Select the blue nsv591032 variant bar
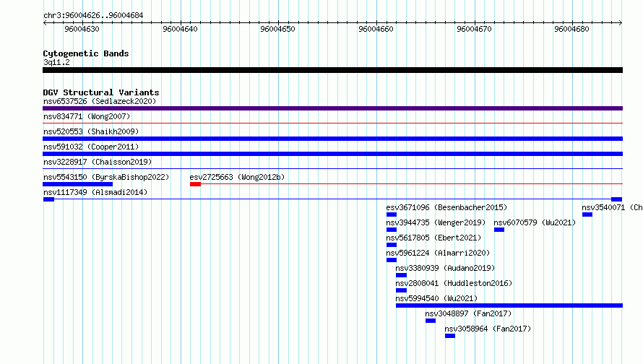The width and height of the screenshot is (643, 364). (332, 154)
